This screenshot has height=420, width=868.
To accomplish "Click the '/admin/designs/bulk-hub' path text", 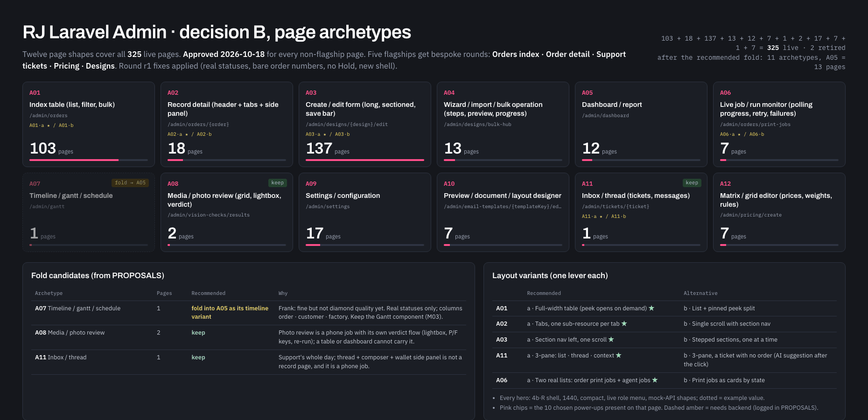I will 477,125.
